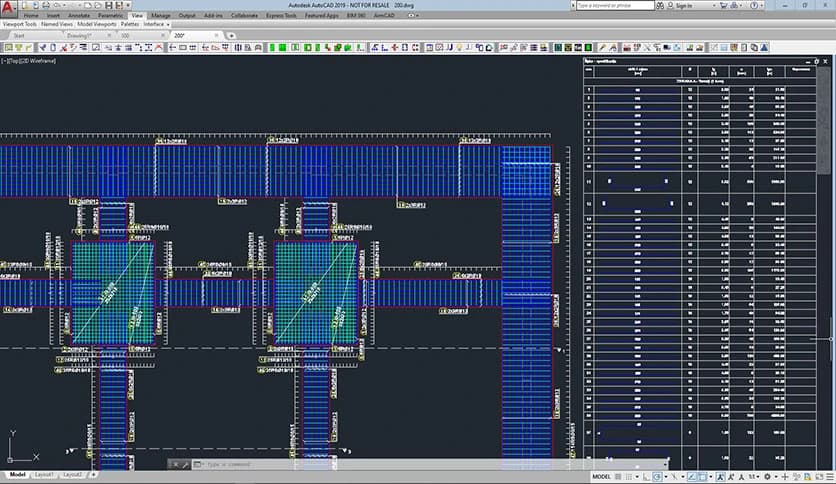Image resolution: width=836 pixels, height=484 pixels.
Task: Click the Viewport Tools panel button
Action: 19,24
